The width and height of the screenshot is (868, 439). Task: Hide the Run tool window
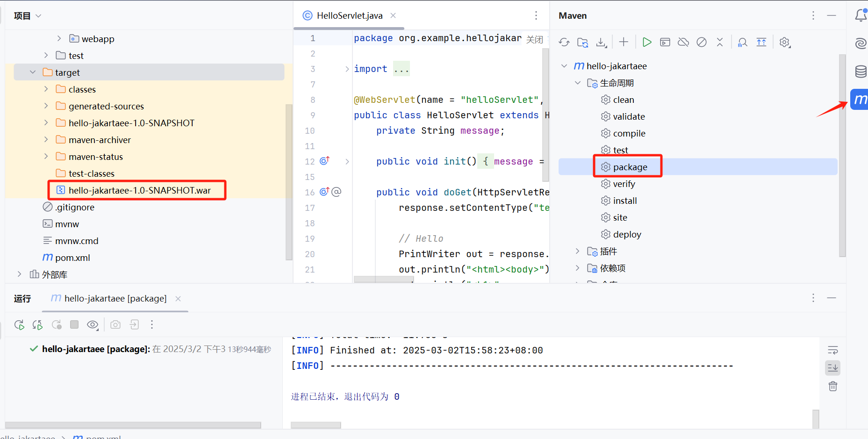click(x=832, y=298)
